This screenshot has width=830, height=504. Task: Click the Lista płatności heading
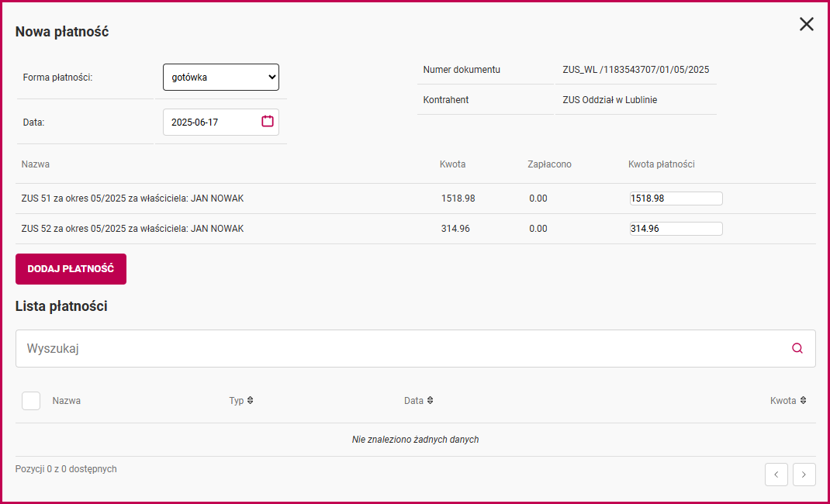pos(61,306)
